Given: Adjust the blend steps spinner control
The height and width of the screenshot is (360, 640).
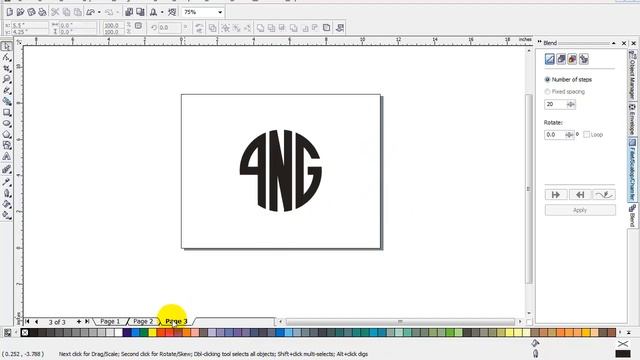Looking at the screenshot, I should click(x=571, y=104).
